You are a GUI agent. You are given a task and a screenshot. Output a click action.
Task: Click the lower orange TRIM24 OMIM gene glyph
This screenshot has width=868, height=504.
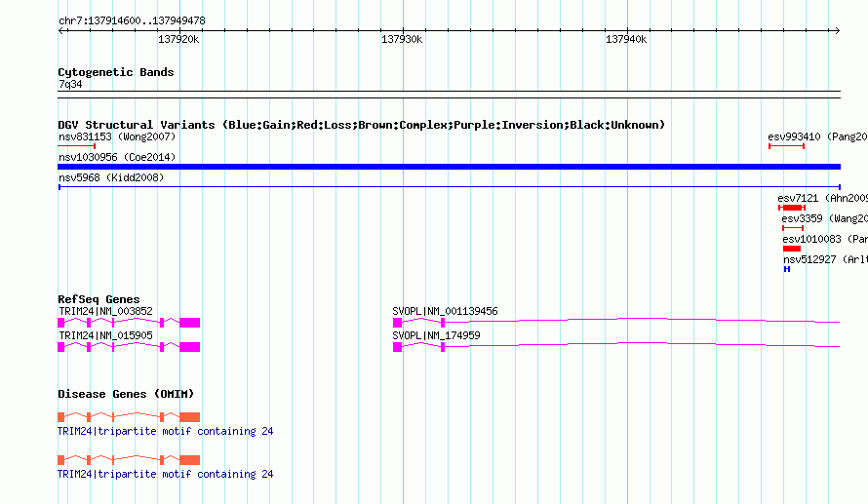pos(129,460)
